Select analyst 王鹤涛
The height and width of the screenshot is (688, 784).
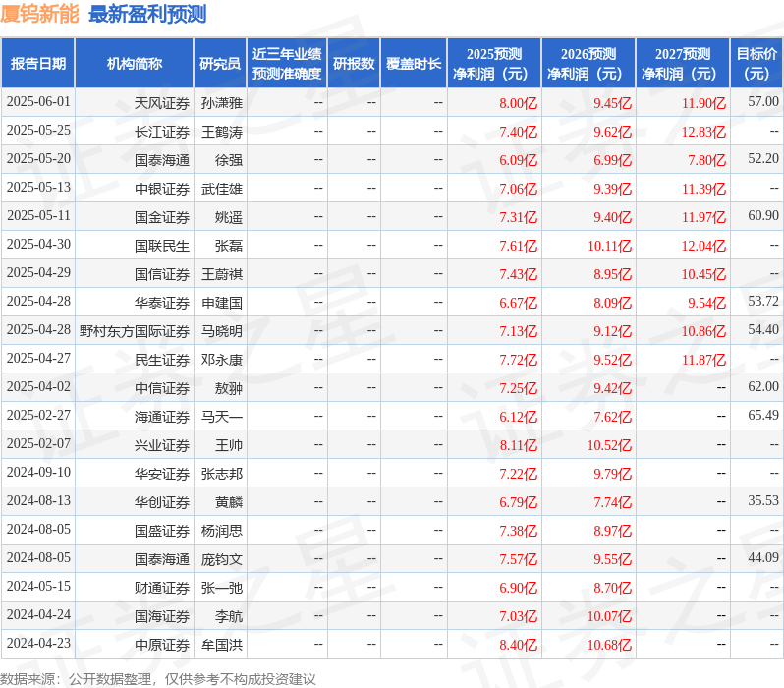222,132
